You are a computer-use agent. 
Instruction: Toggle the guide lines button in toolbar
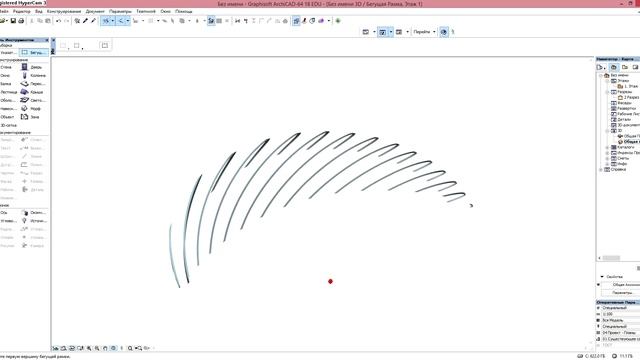[106, 21]
